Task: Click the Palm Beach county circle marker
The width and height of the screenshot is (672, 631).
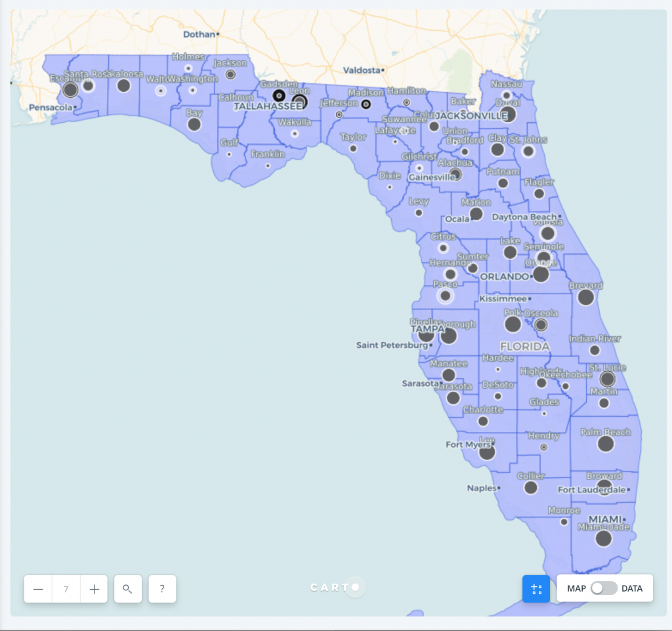Action: coord(606,444)
